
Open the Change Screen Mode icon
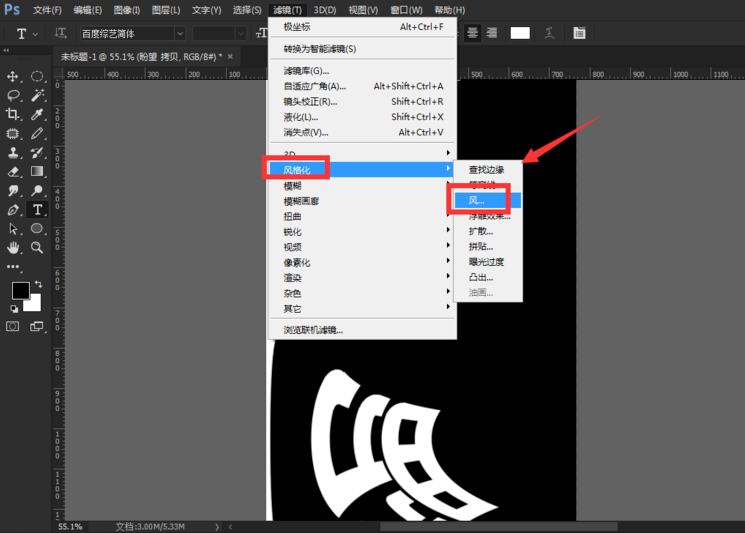tap(37, 326)
